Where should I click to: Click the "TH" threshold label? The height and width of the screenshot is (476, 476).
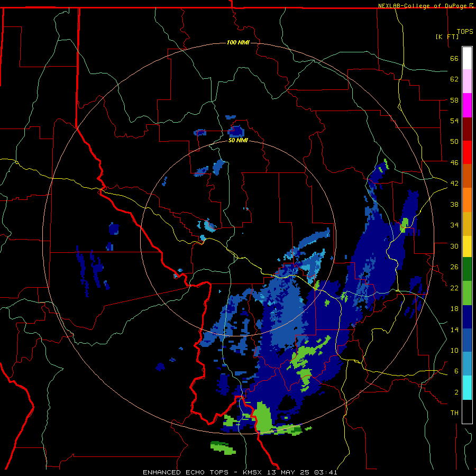pos(454,413)
